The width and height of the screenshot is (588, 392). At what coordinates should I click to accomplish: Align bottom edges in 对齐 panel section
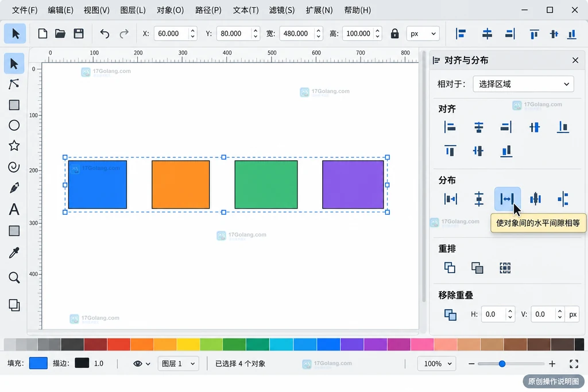point(506,150)
